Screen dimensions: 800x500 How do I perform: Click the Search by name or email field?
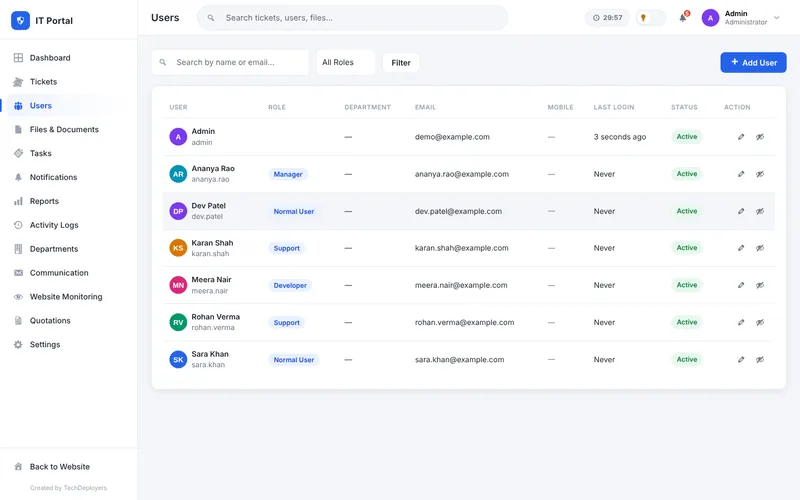pos(231,62)
